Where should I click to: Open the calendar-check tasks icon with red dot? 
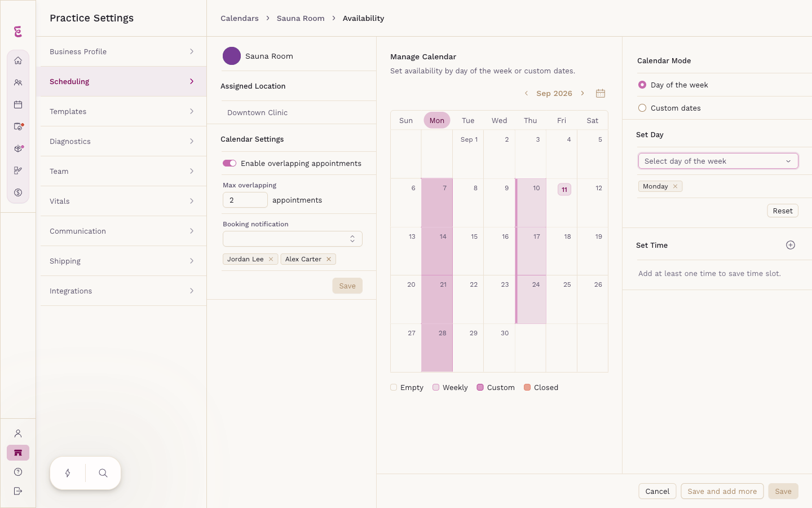pos(18,126)
